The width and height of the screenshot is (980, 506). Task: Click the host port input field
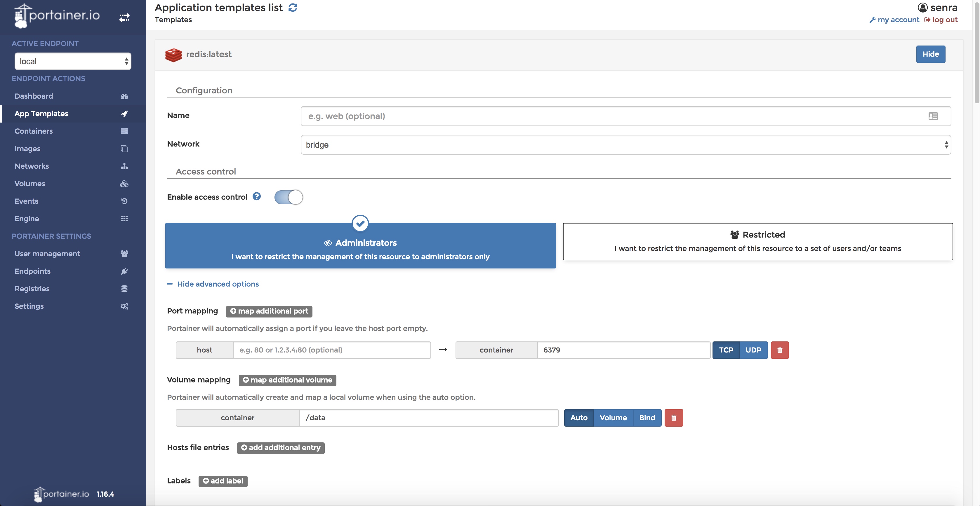(331, 350)
